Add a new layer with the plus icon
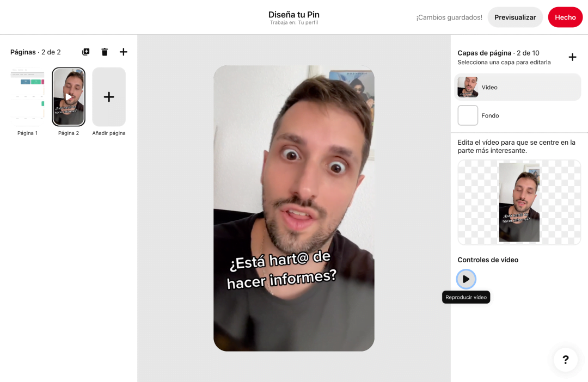 click(x=572, y=57)
